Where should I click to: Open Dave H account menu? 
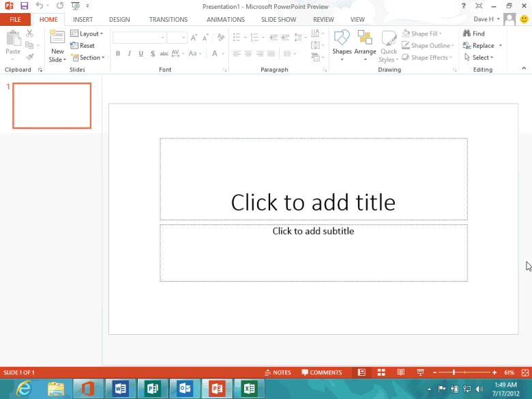click(x=486, y=19)
